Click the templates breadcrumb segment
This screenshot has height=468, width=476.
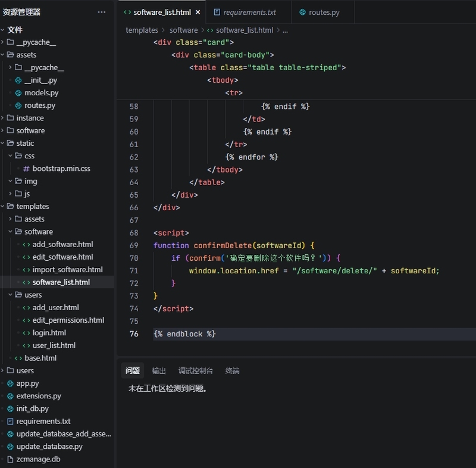coord(142,30)
